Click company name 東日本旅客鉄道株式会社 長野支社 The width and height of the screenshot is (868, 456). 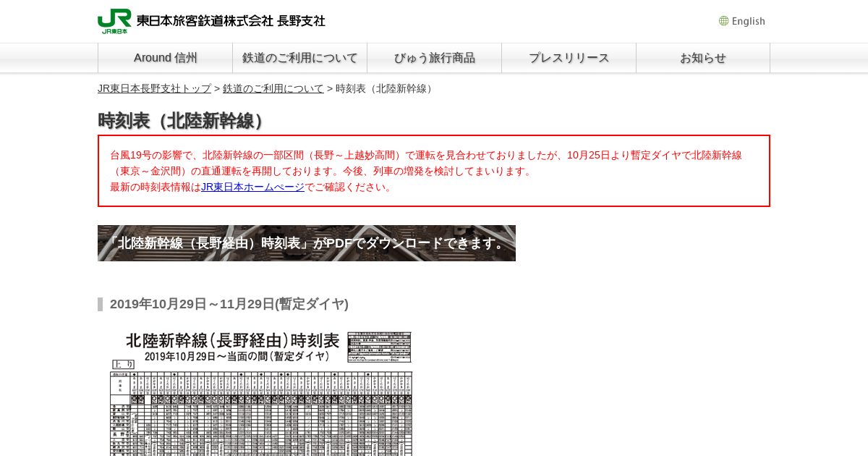231,20
